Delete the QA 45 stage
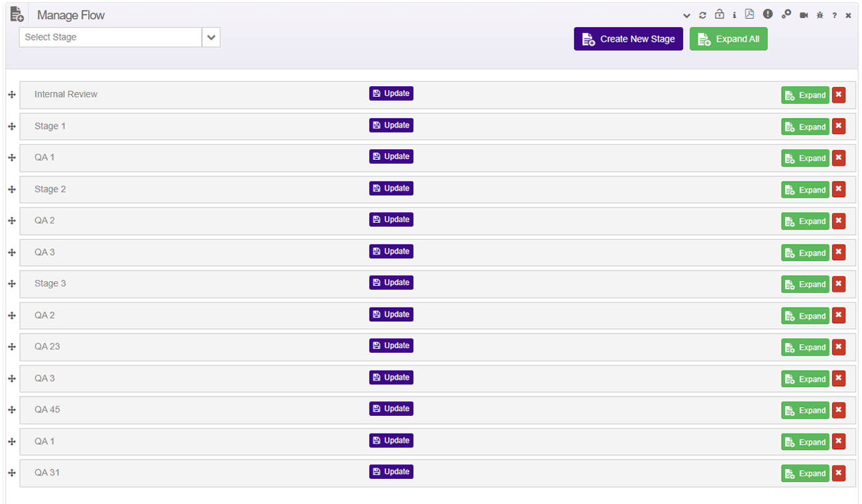862x504 pixels. pos(839,410)
